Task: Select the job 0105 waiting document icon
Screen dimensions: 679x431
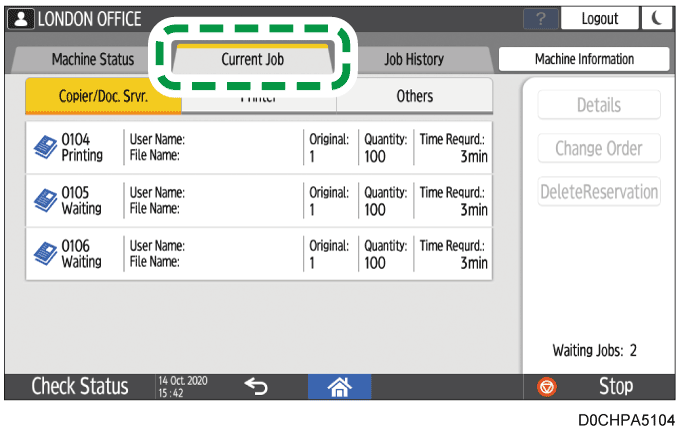Action: 46,201
